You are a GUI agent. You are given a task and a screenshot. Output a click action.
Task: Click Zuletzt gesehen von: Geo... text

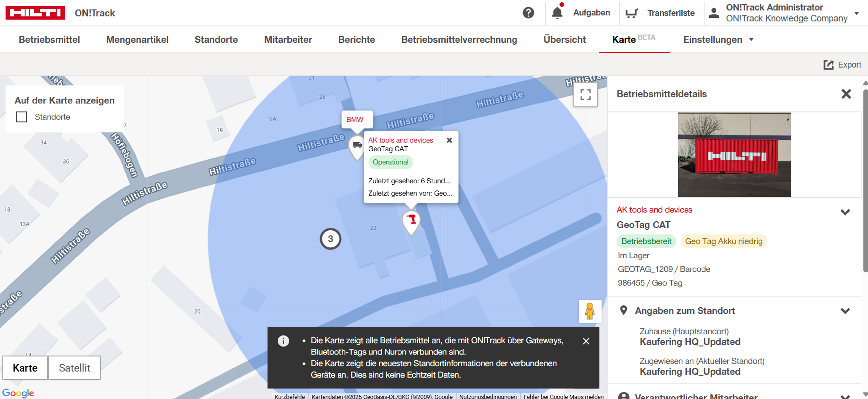[410, 193]
